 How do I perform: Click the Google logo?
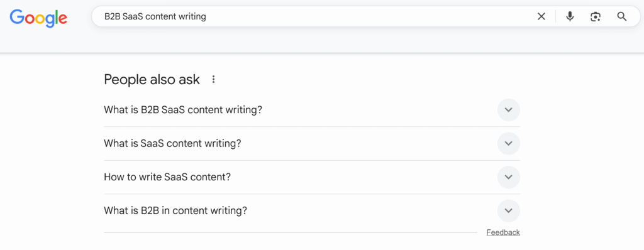[x=38, y=18]
